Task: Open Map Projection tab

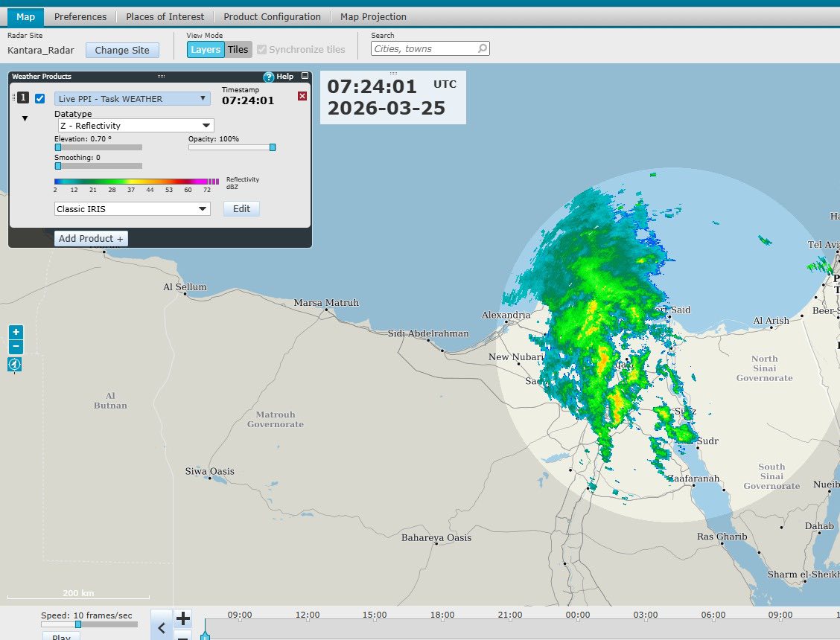Action: (373, 16)
